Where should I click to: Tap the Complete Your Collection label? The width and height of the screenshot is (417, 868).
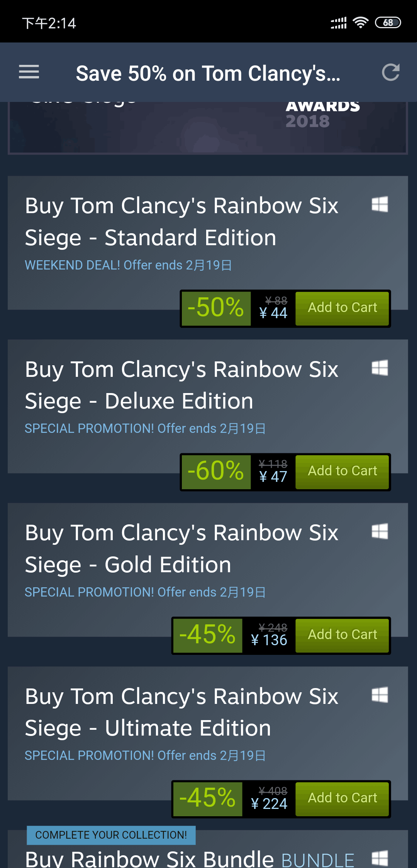coord(111,835)
